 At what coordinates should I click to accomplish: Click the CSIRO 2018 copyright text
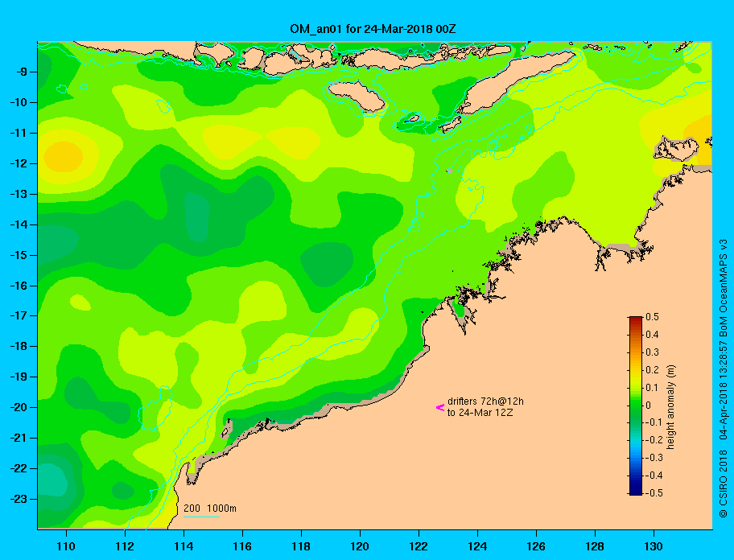pos(724,484)
